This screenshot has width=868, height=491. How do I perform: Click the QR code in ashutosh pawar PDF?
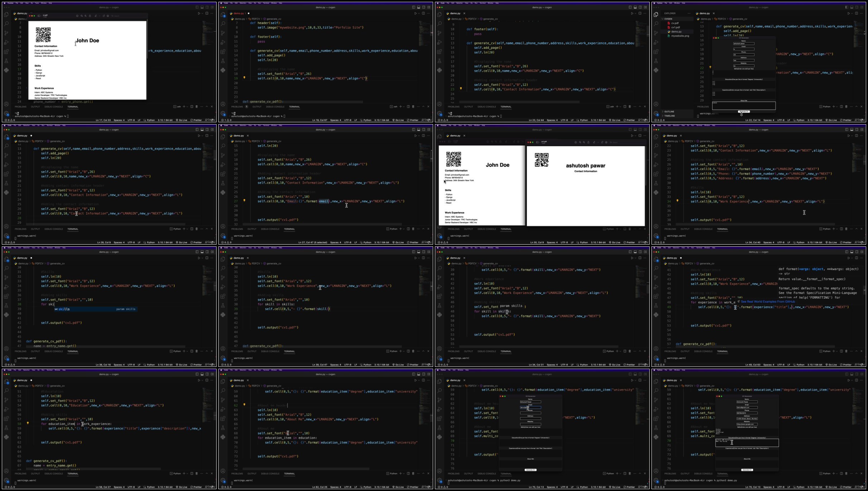542,160
